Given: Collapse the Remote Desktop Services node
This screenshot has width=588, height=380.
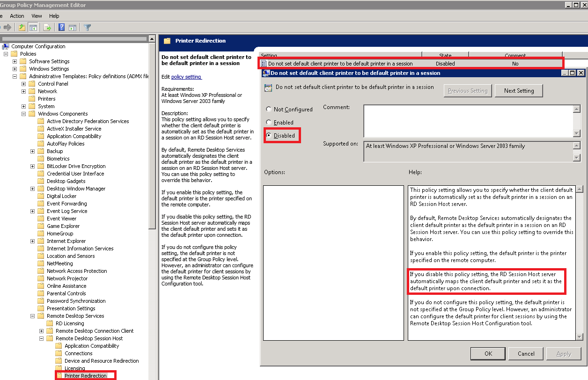Looking at the screenshot, I should click(x=33, y=316).
